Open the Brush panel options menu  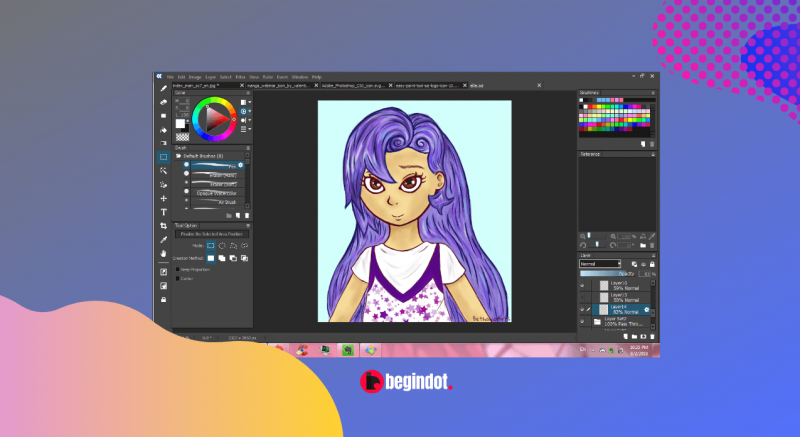point(248,148)
